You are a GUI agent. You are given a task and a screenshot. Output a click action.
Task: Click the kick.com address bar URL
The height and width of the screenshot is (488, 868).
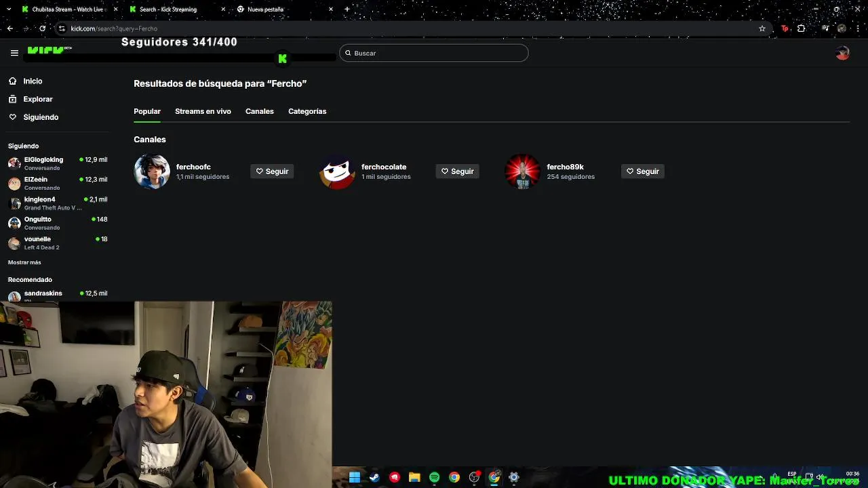tap(114, 28)
